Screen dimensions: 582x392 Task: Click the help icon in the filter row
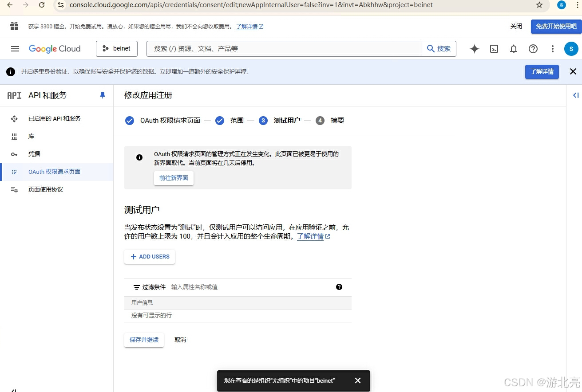coord(339,287)
